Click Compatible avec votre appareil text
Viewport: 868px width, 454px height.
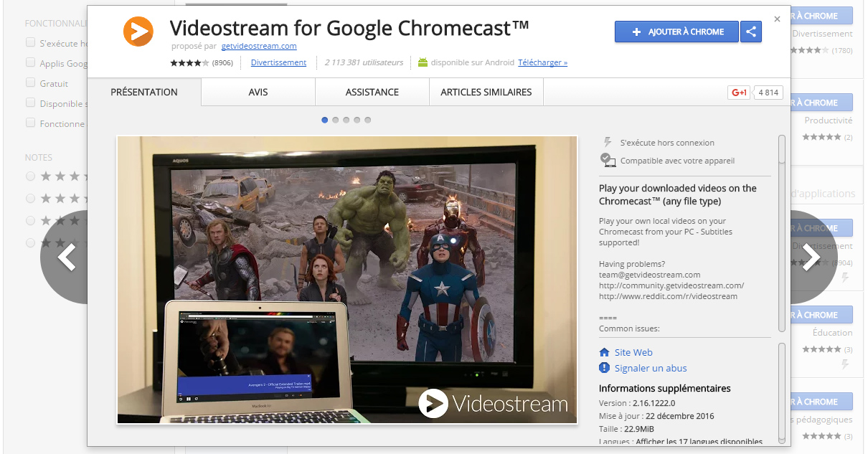click(677, 161)
